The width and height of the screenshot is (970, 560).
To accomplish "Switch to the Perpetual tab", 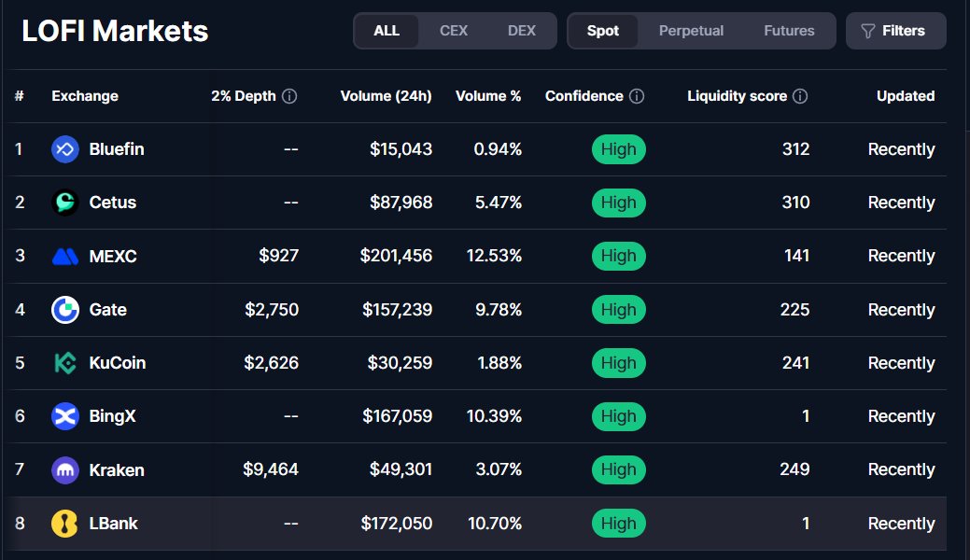I will tap(691, 31).
